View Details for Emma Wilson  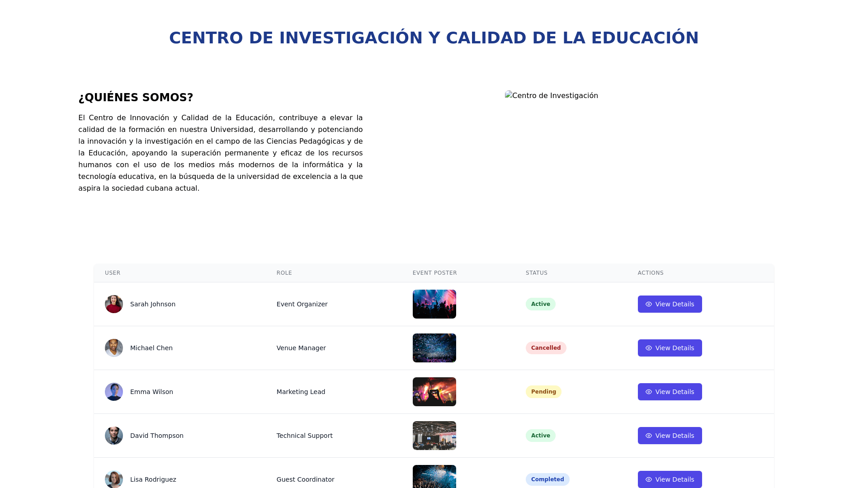coord(670,392)
